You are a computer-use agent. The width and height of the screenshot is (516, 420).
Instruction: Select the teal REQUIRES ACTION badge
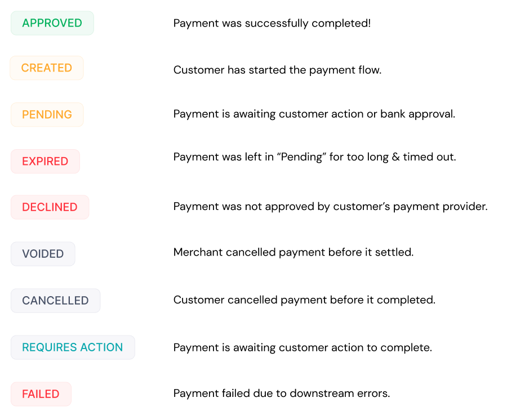coord(73,347)
